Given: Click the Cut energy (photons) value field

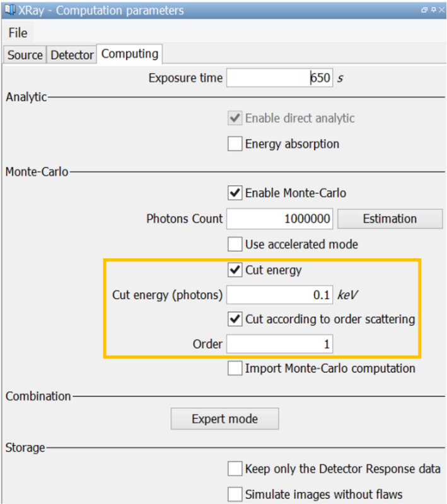Looking at the screenshot, I should point(279,295).
